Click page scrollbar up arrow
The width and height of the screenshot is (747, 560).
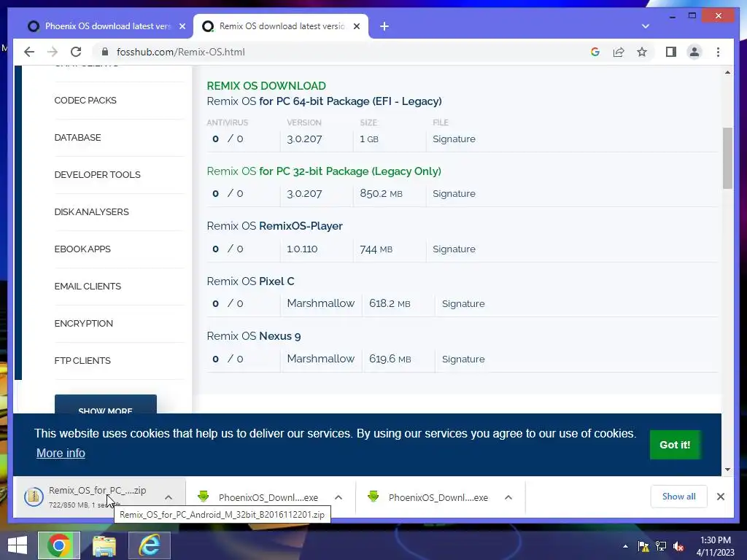(x=727, y=72)
